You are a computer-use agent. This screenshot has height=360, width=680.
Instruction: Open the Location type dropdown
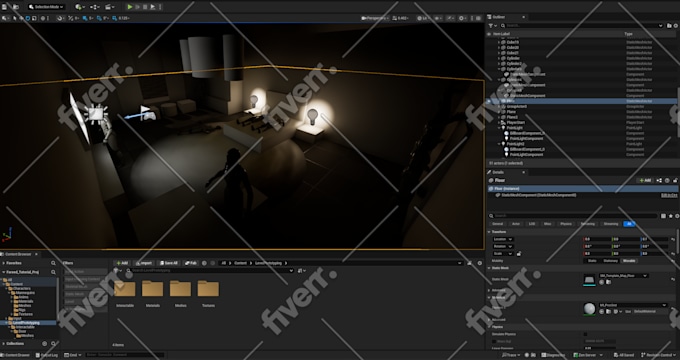[x=503, y=239]
